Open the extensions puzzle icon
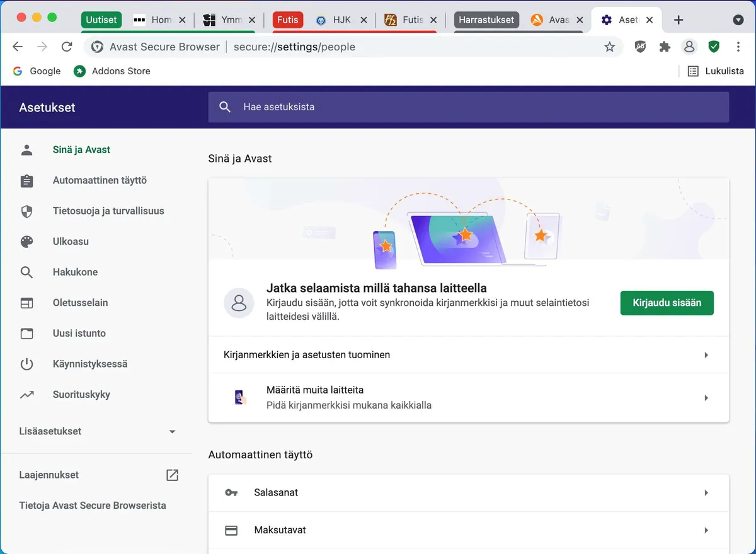Viewport: 756px width, 554px height. tap(665, 47)
